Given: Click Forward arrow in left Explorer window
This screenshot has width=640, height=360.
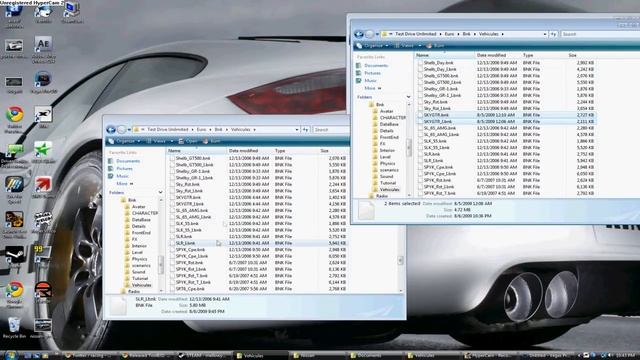Looking at the screenshot, I should pos(121,130).
